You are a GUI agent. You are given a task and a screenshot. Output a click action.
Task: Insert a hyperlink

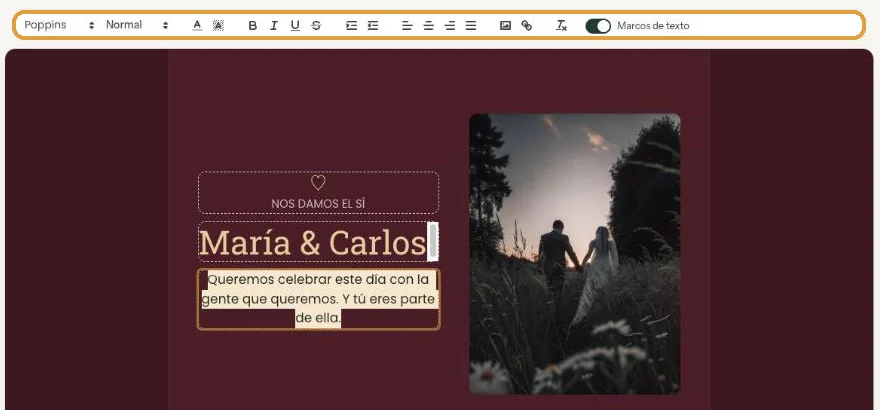point(526,25)
